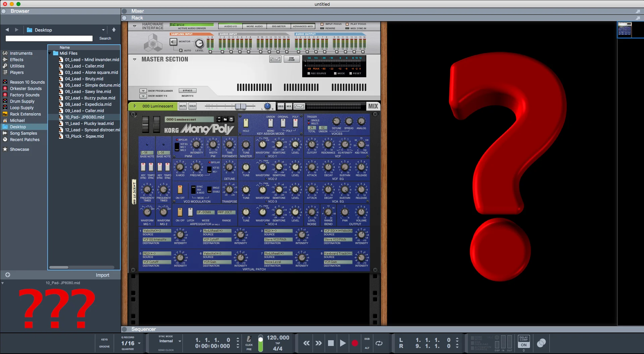644x354 pixels.
Task: Click the Bypass button in Master Section
Action: pos(188,91)
